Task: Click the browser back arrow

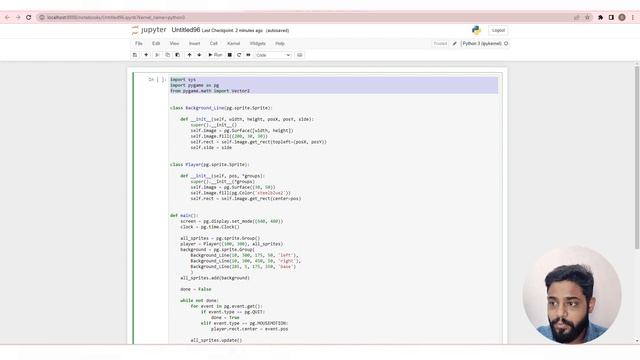Action: [x=7, y=17]
